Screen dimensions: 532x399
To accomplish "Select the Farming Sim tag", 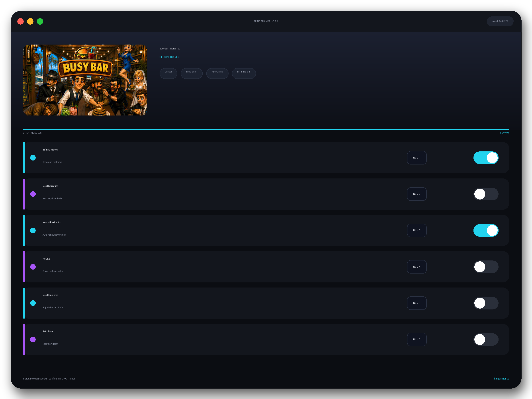I will pos(244,73).
